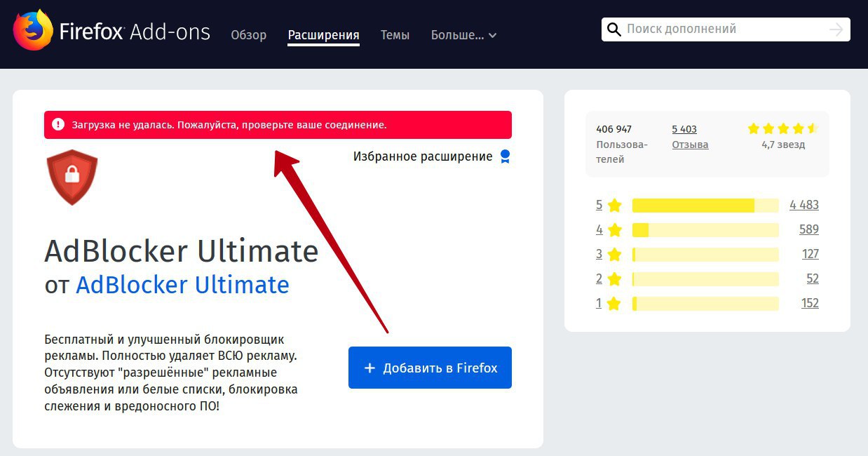The image size is (868, 456).
Task: Click "Добавить в Firefox" button
Action: tap(430, 368)
